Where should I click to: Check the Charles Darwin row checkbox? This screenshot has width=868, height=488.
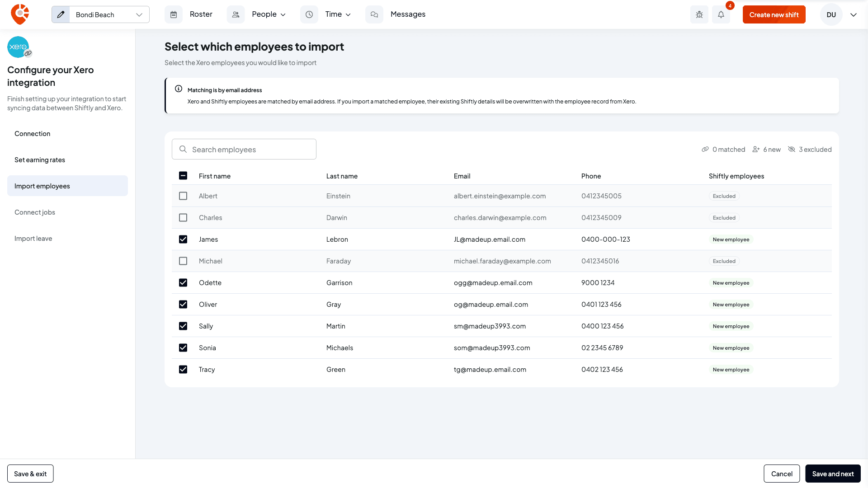point(183,217)
